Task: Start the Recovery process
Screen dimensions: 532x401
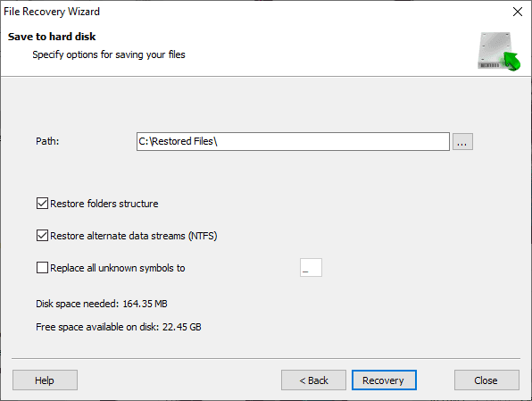Action: (384, 380)
